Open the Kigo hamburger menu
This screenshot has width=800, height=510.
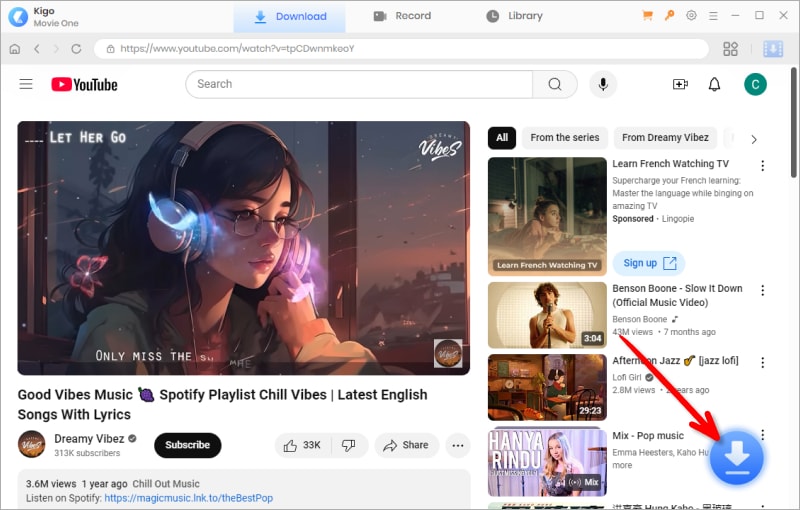coord(713,16)
